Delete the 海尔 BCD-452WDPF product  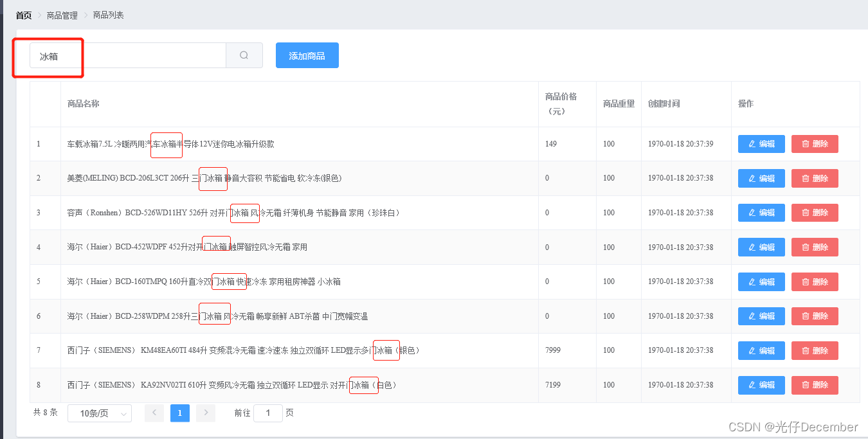(815, 247)
